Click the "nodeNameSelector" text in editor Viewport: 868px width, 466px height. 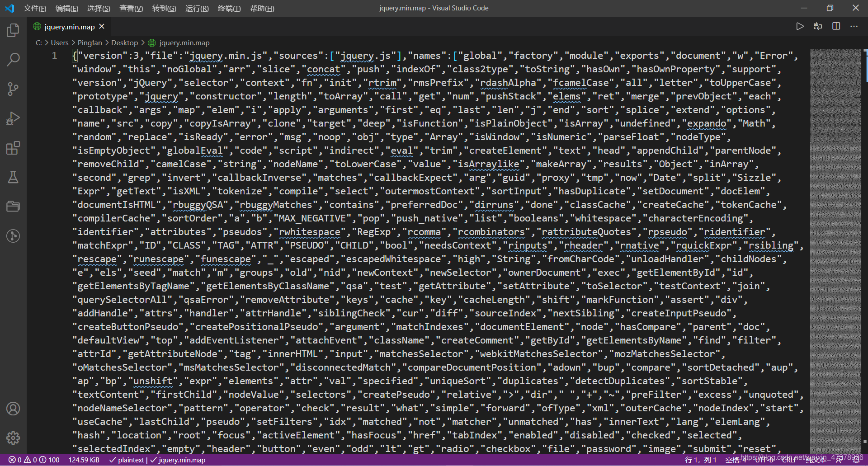tap(122, 408)
